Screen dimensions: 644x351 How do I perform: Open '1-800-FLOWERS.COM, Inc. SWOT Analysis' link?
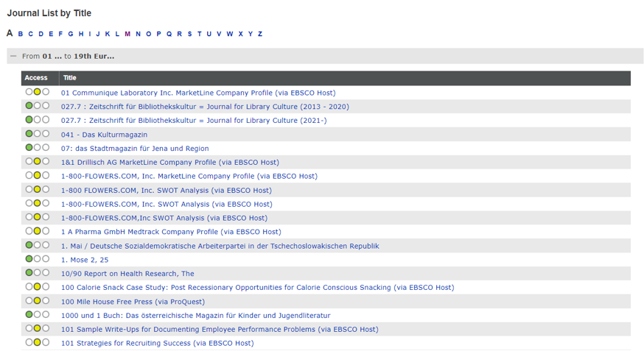[167, 205]
